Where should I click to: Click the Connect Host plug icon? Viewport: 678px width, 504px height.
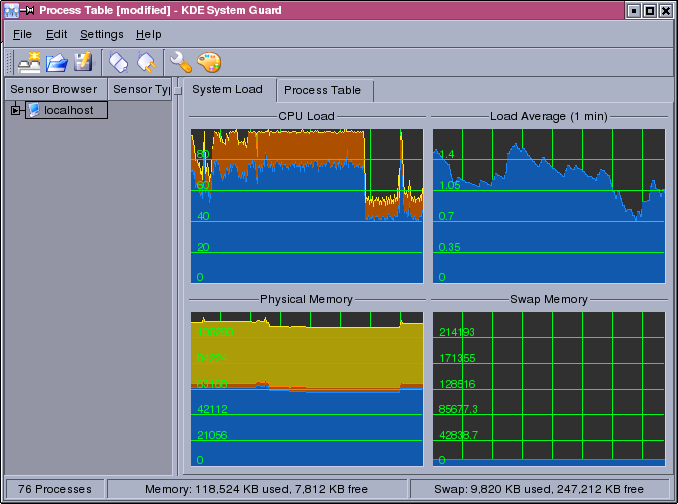click(119, 63)
